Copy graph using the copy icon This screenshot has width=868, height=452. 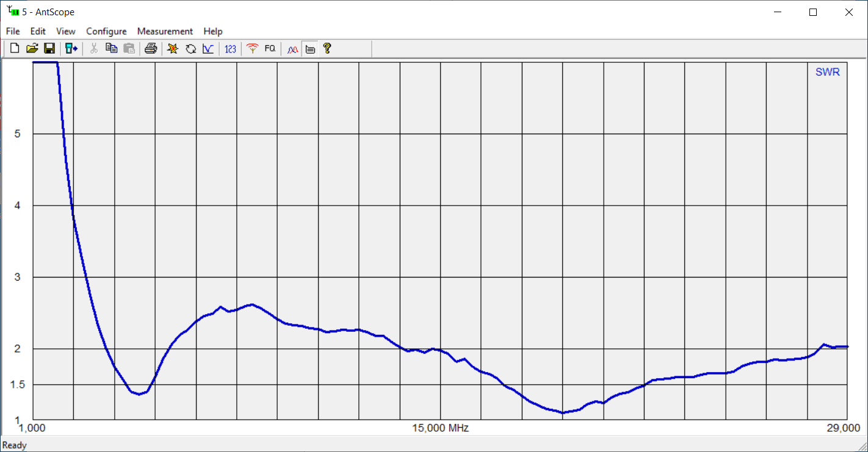(111, 49)
